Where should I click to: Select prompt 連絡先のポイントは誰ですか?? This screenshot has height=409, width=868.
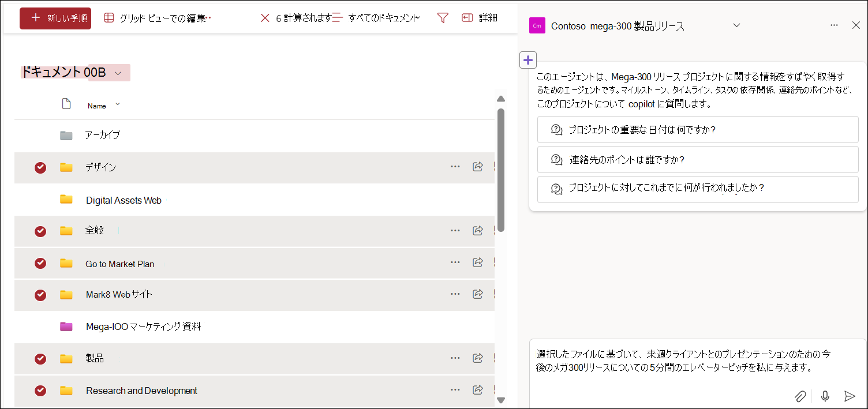coord(698,160)
